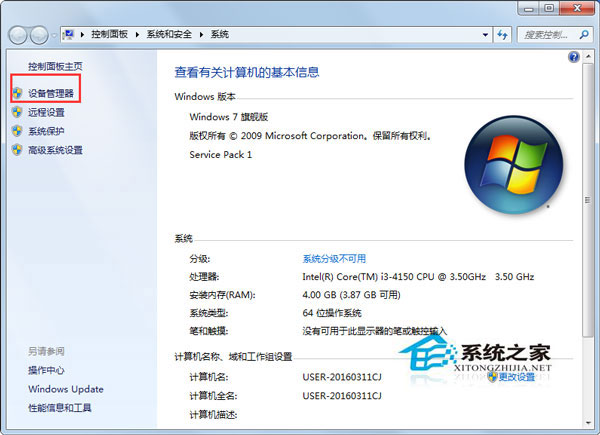
Task: Click the first USER-20160311CJ value beside 计算机名
Action: click(x=342, y=377)
